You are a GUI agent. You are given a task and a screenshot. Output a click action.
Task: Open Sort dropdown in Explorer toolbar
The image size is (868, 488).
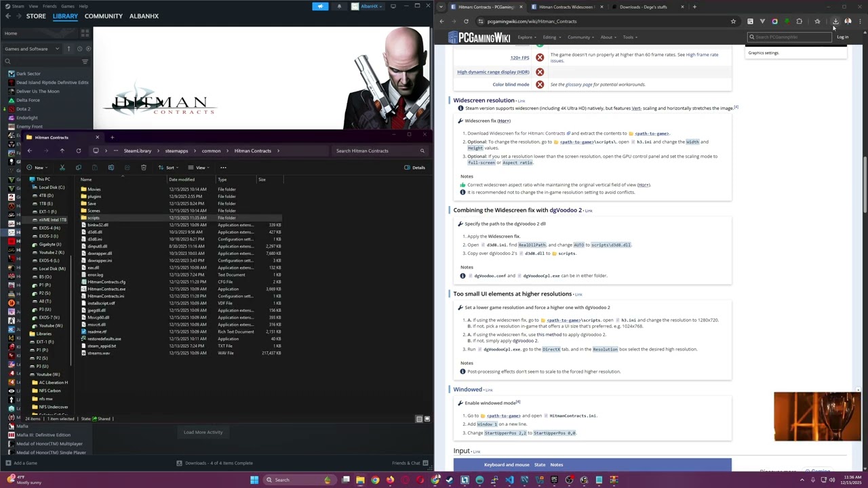pyautogui.click(x=169, y=167)
